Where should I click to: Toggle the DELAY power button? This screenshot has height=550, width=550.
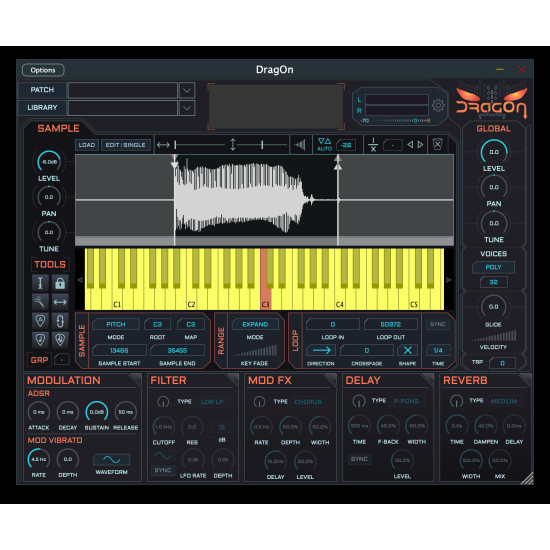tap(358, 401)
